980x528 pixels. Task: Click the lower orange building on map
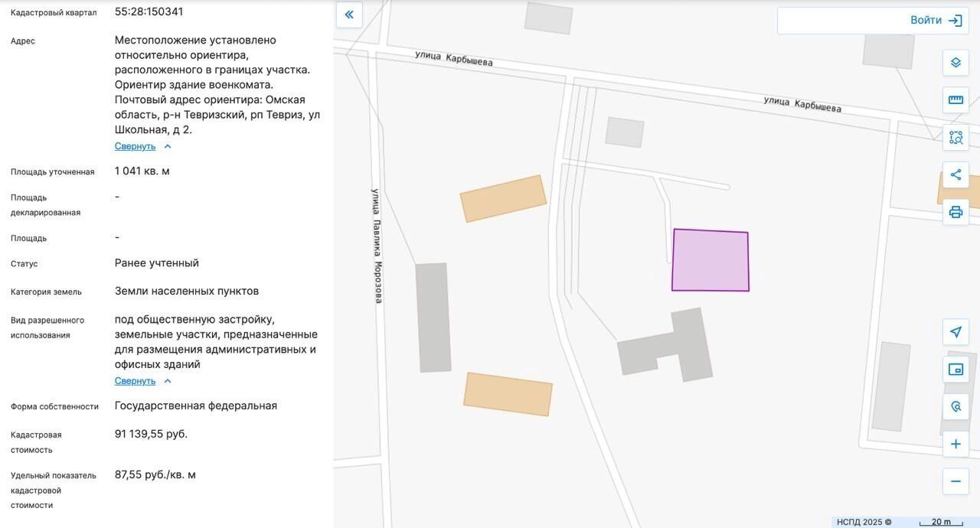pyautogui.click(x=508, y=395)
